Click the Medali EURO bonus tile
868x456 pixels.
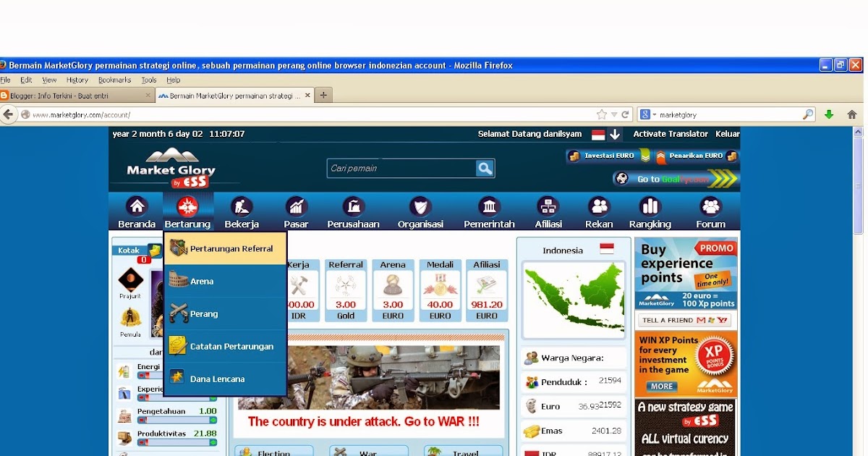440,290
